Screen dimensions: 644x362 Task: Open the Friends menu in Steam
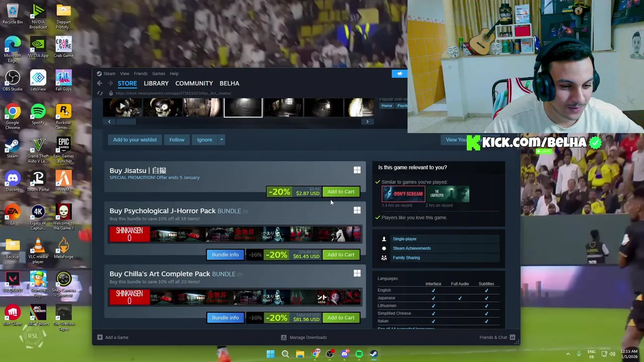pos(141,73)
